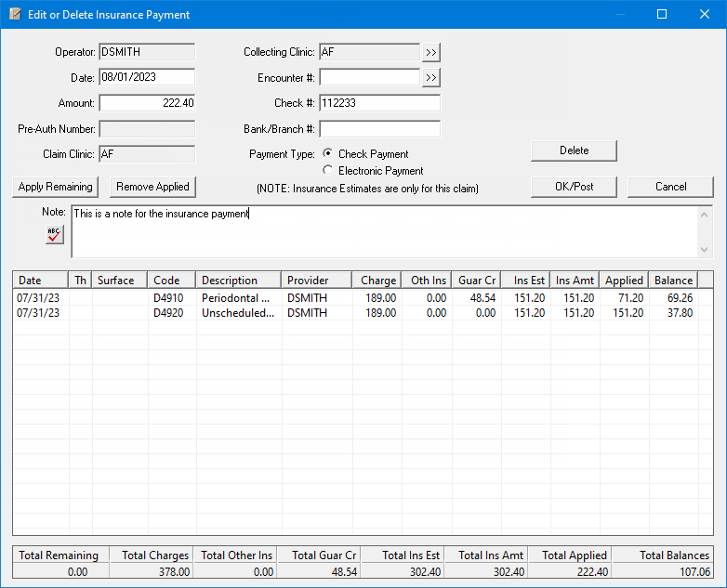Screen dimensions: 727x588
Task: Click the Amount input field
Action: tap(146, 103)
